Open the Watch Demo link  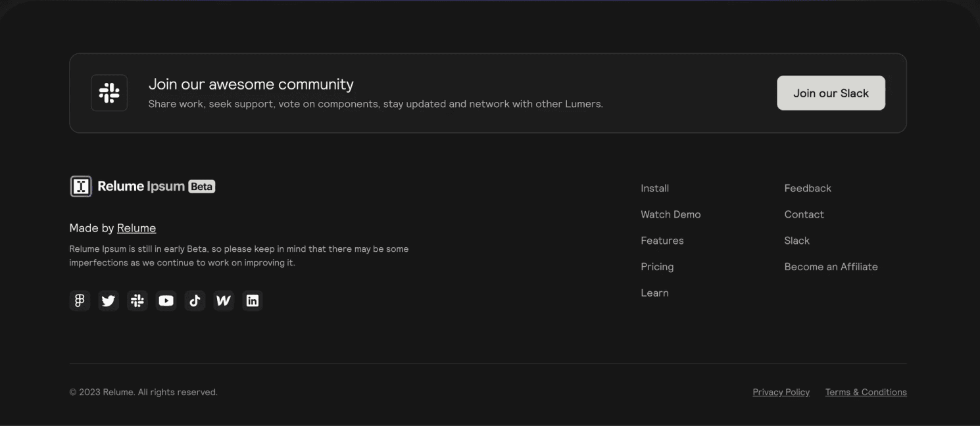click(x=670, y=214)
